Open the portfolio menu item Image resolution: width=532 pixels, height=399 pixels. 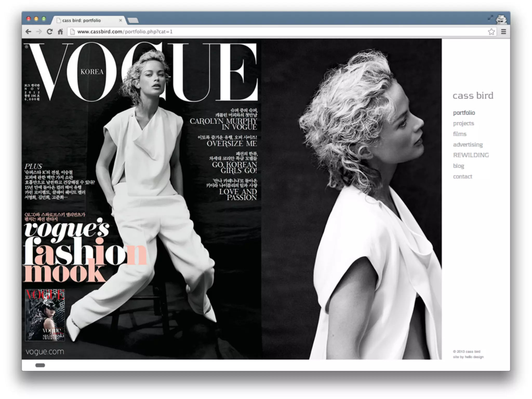(x=464, y=113)
